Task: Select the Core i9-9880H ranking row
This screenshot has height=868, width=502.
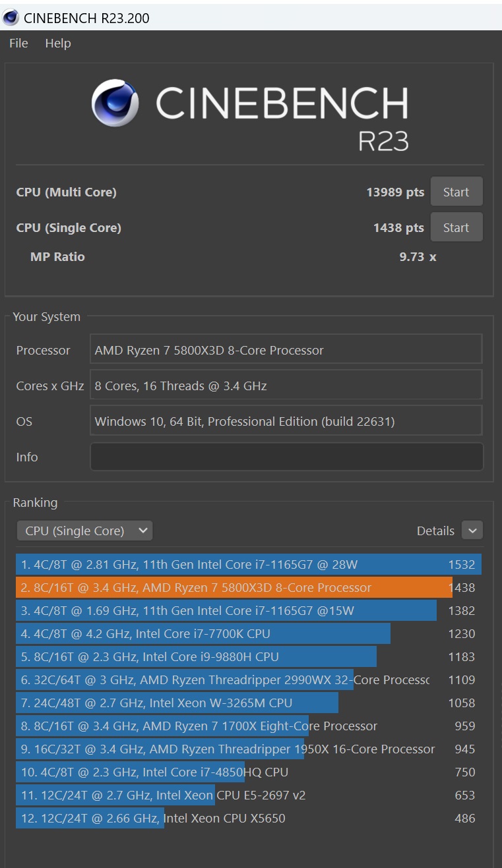Action: (x=249, y=657)
